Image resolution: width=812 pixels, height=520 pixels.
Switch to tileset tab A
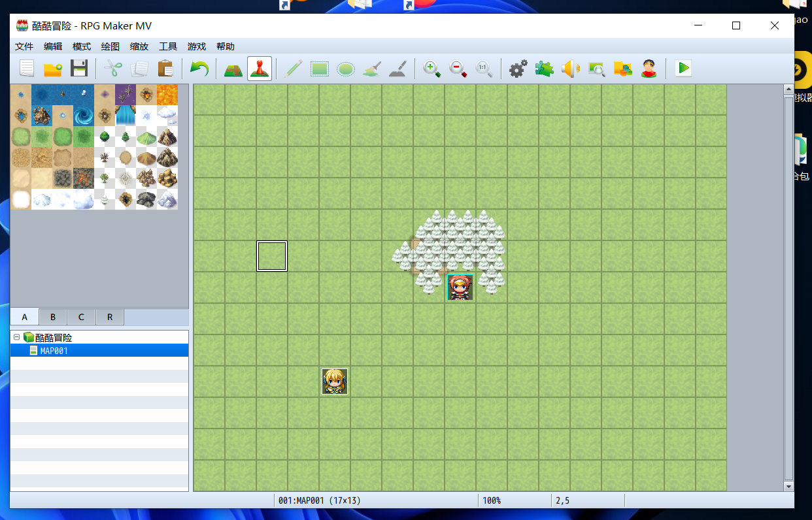click(x=25, y=317)
